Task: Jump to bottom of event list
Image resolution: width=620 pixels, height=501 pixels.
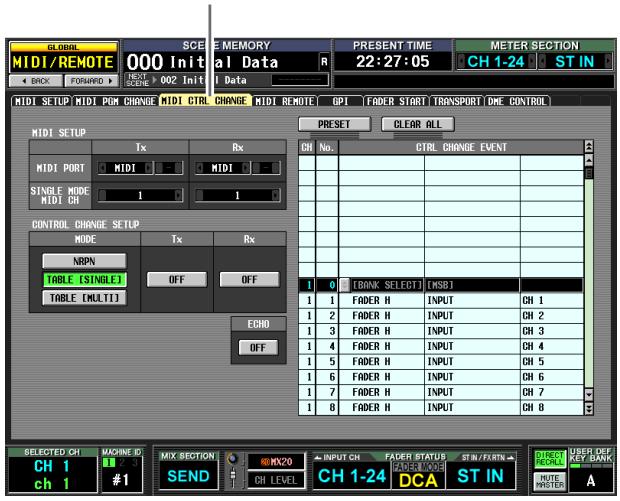Action: (x=589, y=408)
